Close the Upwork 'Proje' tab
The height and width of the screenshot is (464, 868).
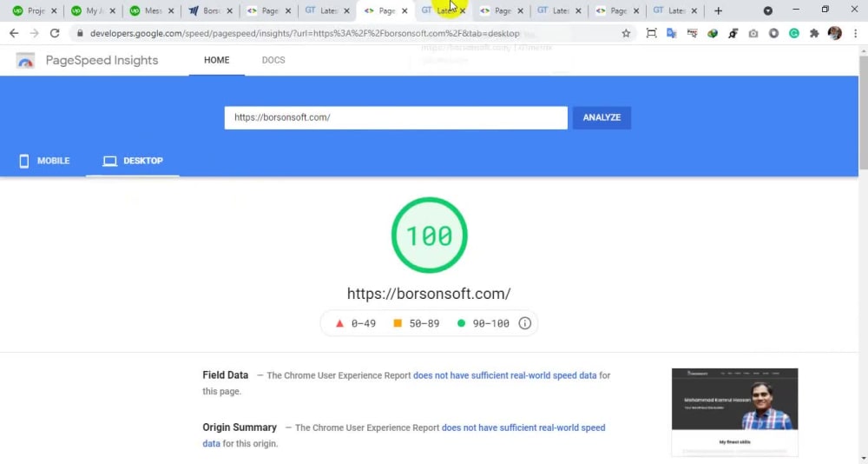(x=54, y=10)
